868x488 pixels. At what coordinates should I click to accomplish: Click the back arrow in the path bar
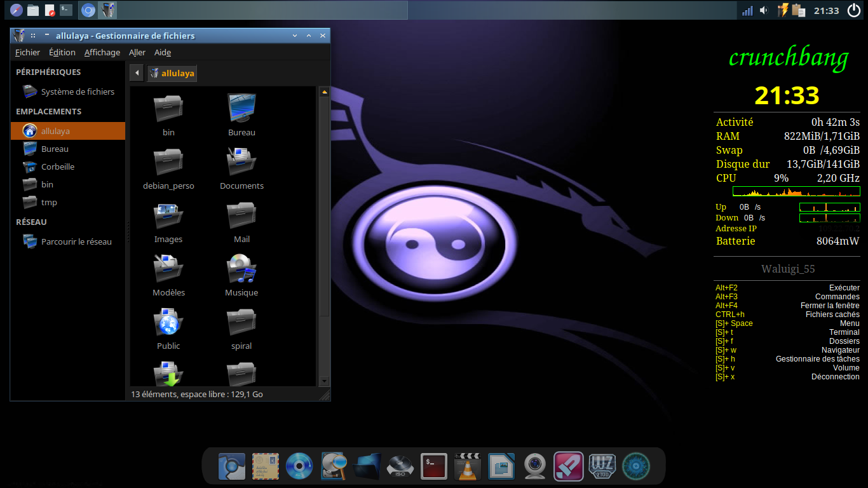pyautogui.click(x=137, y=73)
